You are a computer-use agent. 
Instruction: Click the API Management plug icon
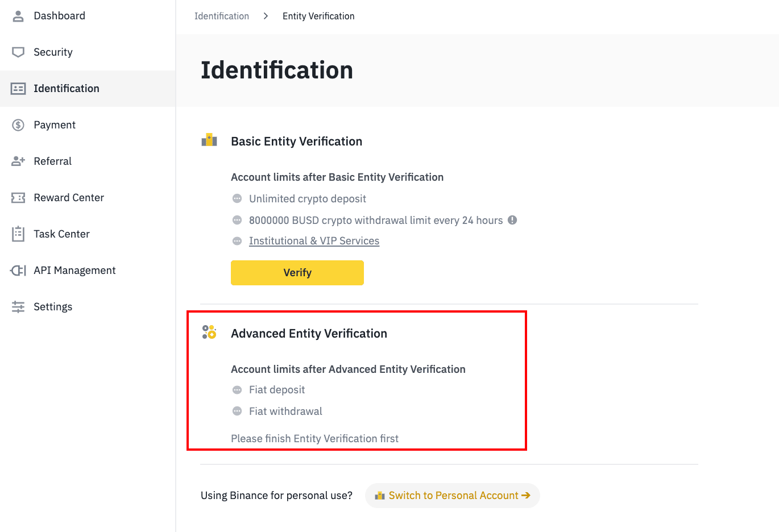pos(18,271)
